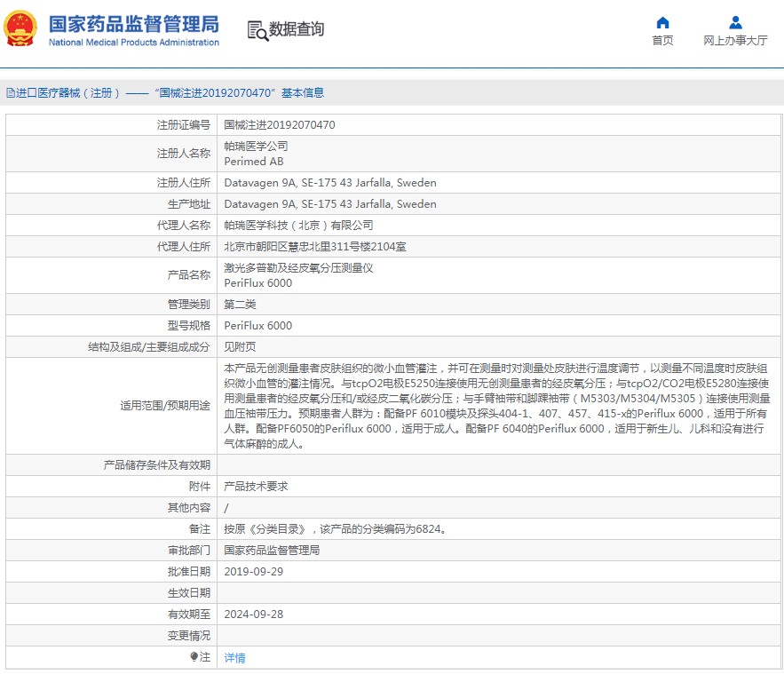Go to 首页 via the home icon
The height and width of the screenshot is (674, 784).
tap(662, 22)
